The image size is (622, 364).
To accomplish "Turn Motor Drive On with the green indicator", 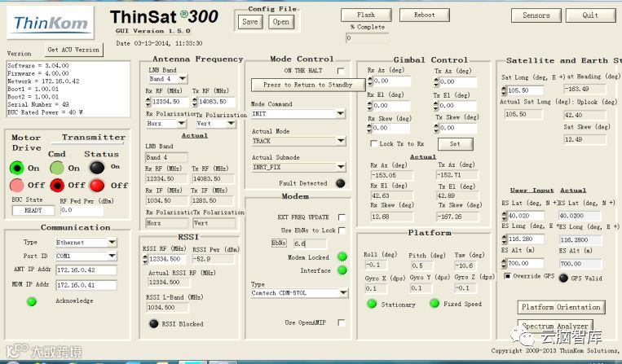I will [16, 168].
